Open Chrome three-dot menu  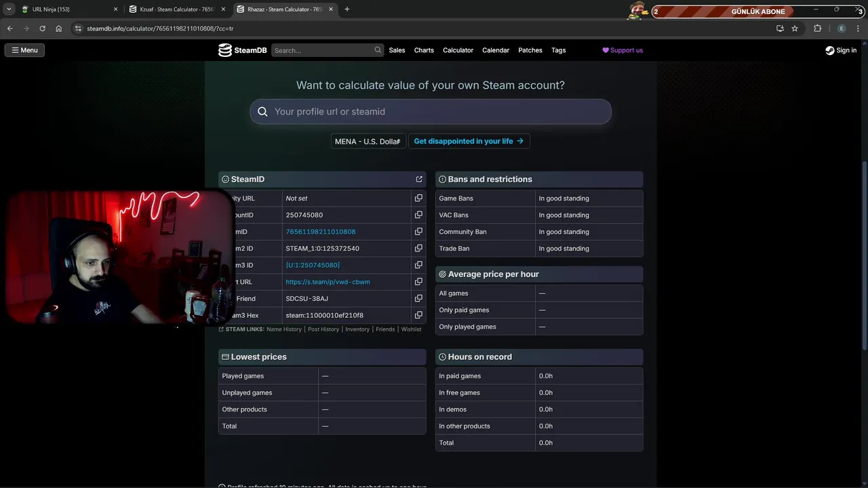(859, 28)
